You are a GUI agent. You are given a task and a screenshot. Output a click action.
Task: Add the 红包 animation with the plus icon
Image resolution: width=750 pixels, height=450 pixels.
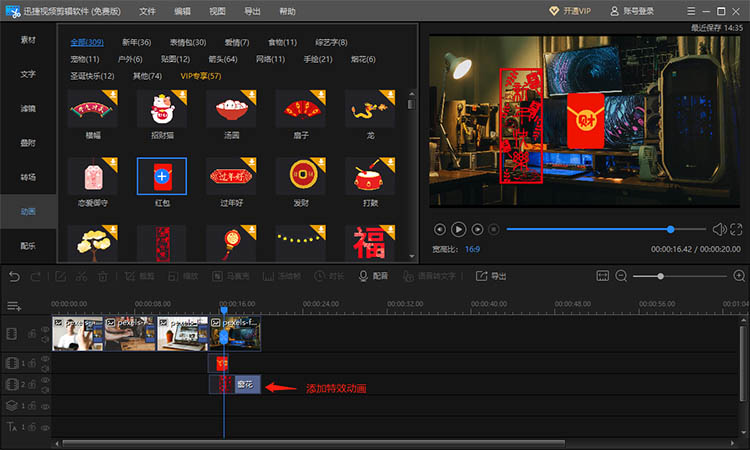[162, 176]
